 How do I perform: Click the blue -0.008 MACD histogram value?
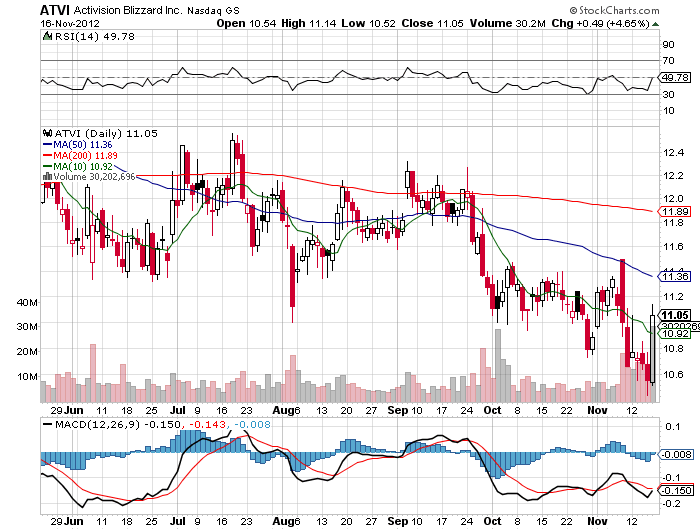pyautogui.click(x=252, y=424)
